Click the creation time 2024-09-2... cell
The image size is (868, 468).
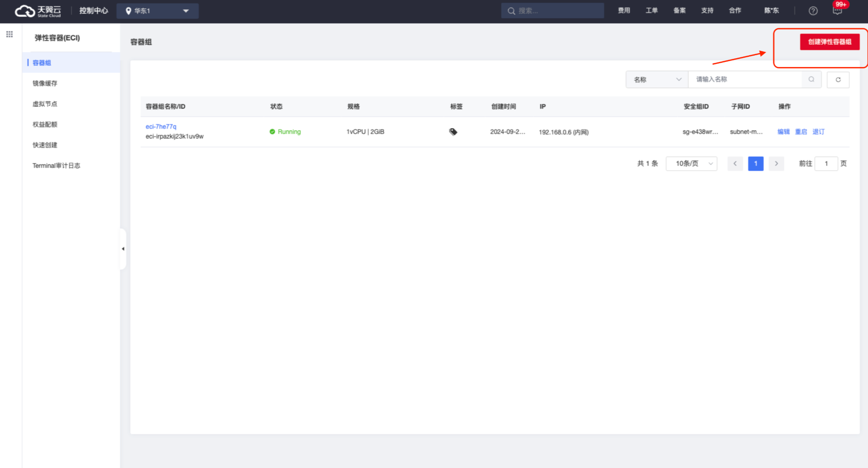point(508,132)
